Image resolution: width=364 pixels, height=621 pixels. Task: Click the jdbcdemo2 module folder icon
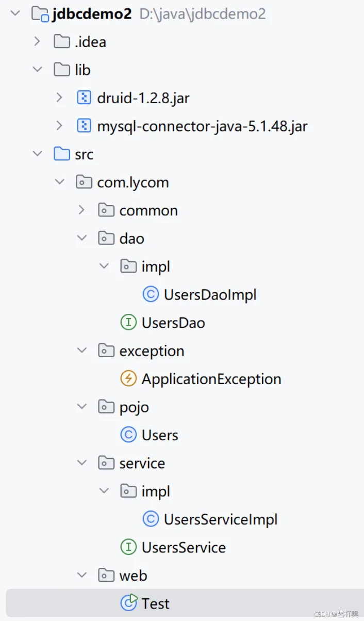coord(40,14)
